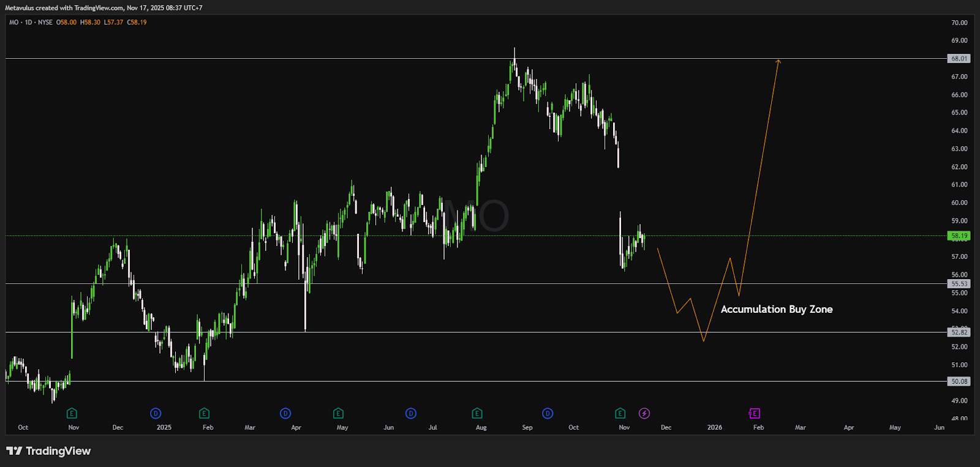Click the 55.53 horizontal line price label
This screenshot has width=980, height=467.
[x=959, y=284]
